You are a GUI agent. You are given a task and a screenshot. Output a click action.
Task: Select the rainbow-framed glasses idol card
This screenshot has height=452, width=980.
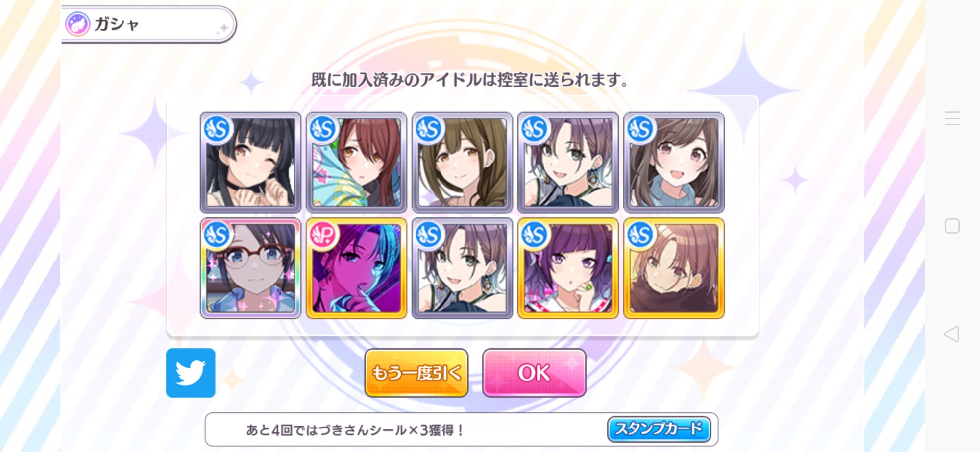[x=250, y=268]
